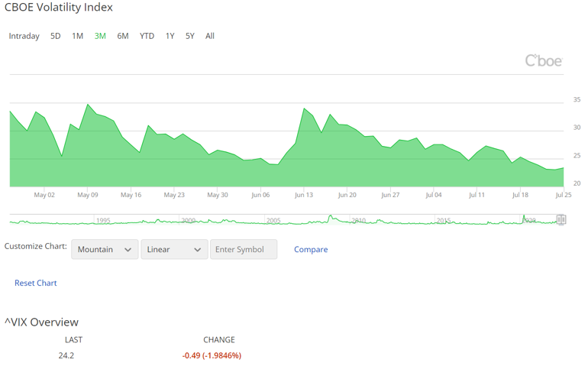Select the active 3M range tab

pyautogui.click(x=100, y=36)
